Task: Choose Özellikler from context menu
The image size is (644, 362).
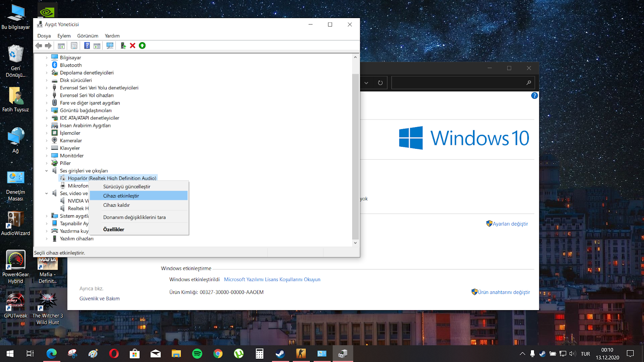Action: pyautogui.click(x=139, y=229)
